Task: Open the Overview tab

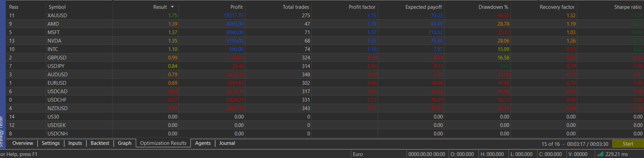Action: [x=23, y=143]
